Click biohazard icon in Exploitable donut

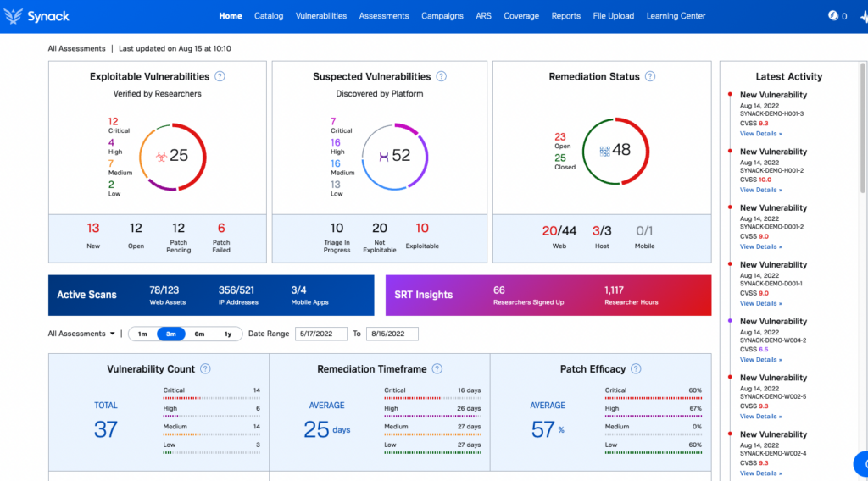pyautogui.click(x=161, y=157)
